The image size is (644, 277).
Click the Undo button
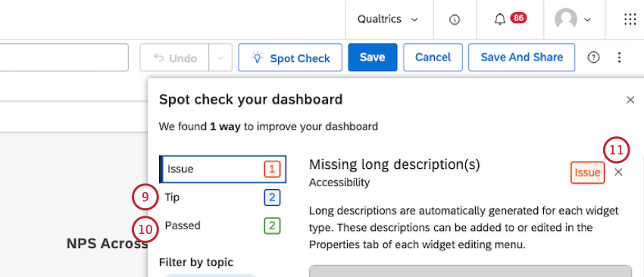(x=174, y=58)
